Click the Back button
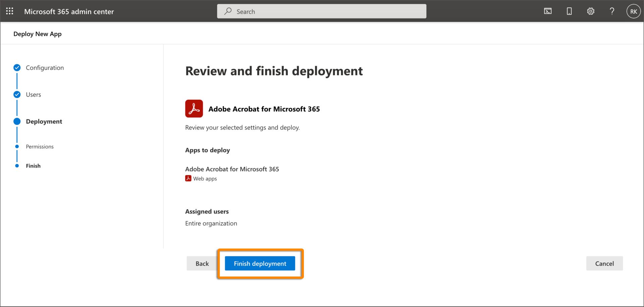 coord(202,264)
